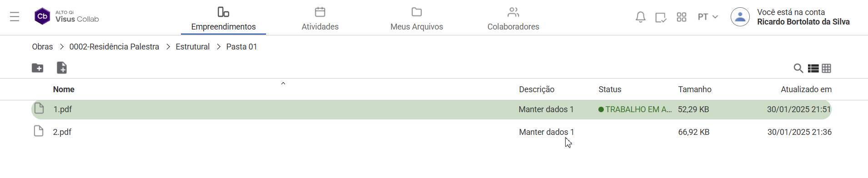868x178 pixels.
Task: Search files with magnifier icon
Action: coord(798,68)
